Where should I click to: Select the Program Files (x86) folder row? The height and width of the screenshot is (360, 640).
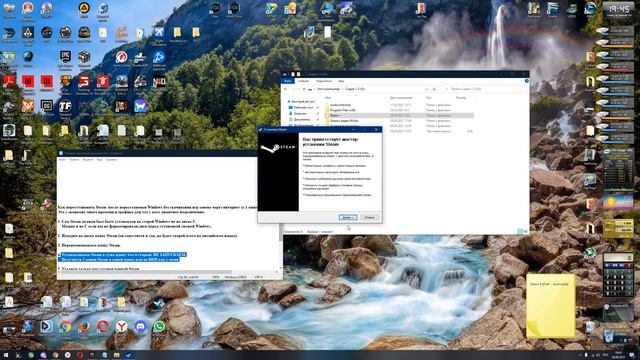399,110
